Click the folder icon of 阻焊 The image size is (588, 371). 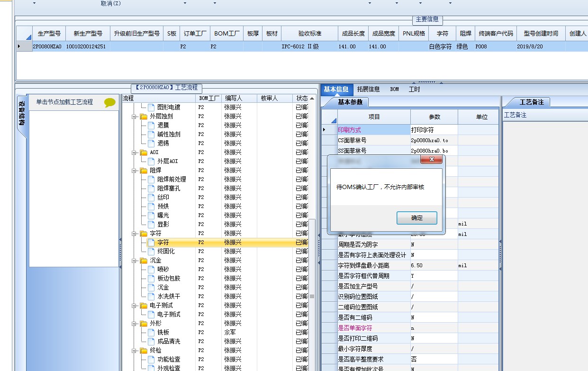pos(144,170)
